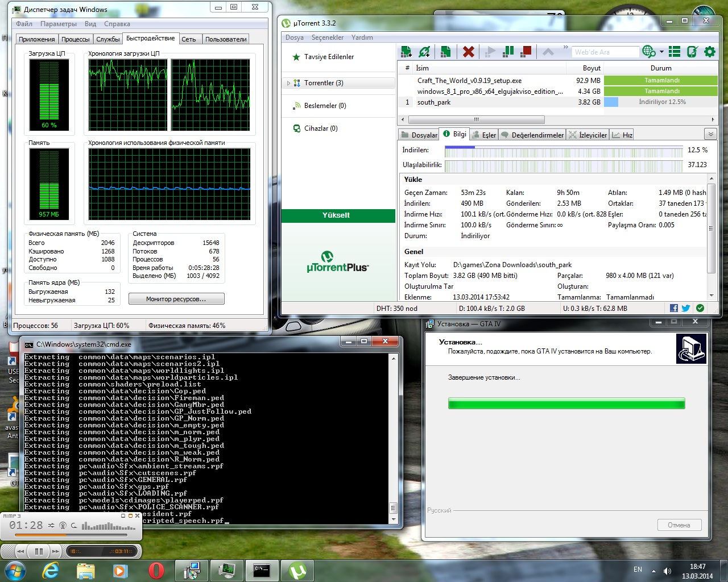Screen dimensions: 728x582
Task: Pause playback in AIMP
Action: pos(39,551)
